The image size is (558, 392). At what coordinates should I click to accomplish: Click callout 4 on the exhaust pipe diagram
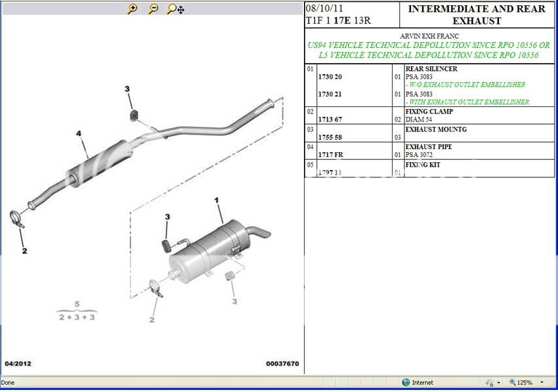(78, 134)
